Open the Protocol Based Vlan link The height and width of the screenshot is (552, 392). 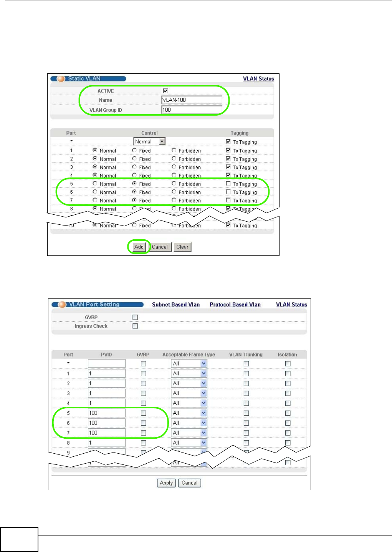pos(235,305)
